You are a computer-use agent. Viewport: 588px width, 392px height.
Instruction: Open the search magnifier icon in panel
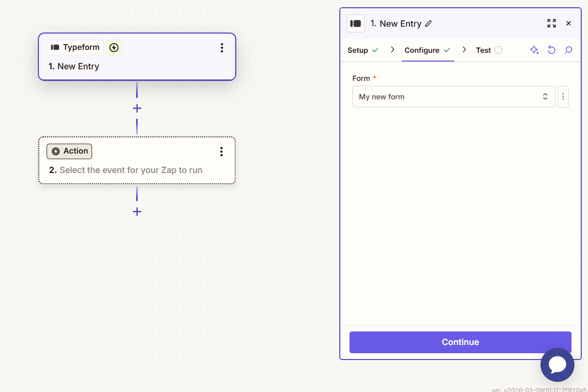pyautogui.click(x=569, y=50)
